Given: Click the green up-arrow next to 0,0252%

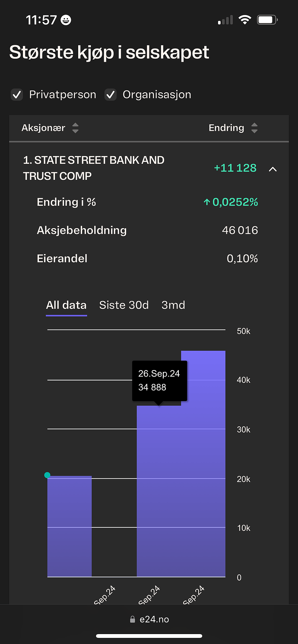Looking at the screenshot, I should pos(206,202).
